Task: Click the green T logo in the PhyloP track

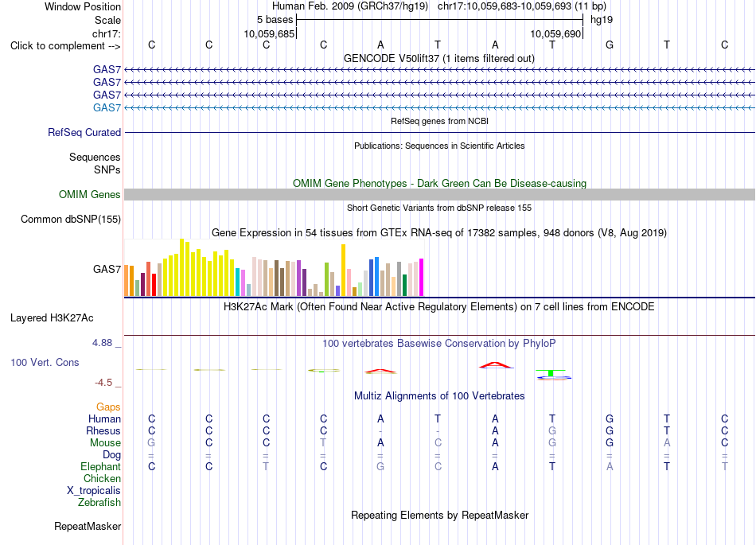Action: (551, 373)
